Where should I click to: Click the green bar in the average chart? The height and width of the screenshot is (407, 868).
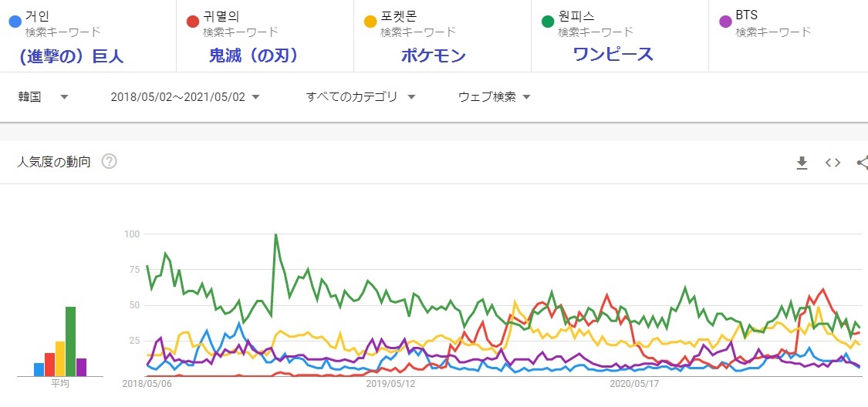tap(70, 341)
